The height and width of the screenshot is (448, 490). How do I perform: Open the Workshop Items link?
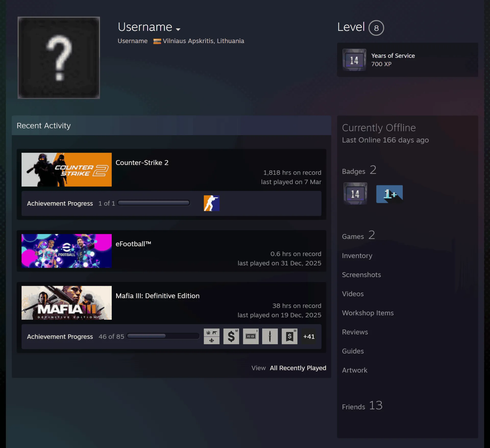[368, 313]
